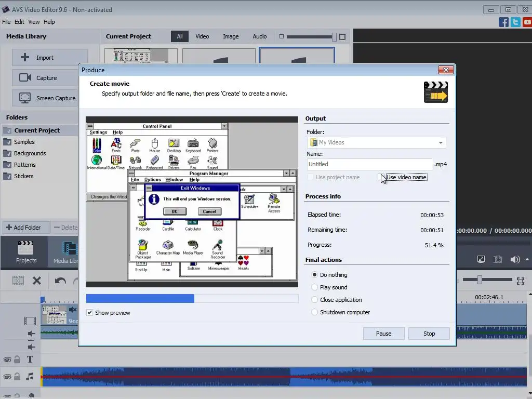The image size is (532, 399).
Task: Check the Use project name box
Action: (x=310, y=177)
